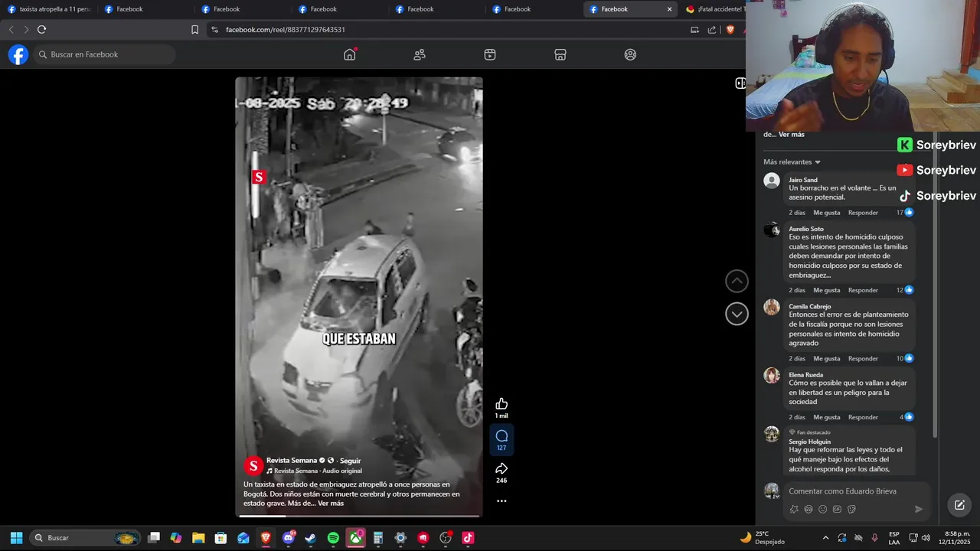This screenshot has height=551, width=980.
Task: Open the weather widget showing 25°C
Action: [763, 538]
